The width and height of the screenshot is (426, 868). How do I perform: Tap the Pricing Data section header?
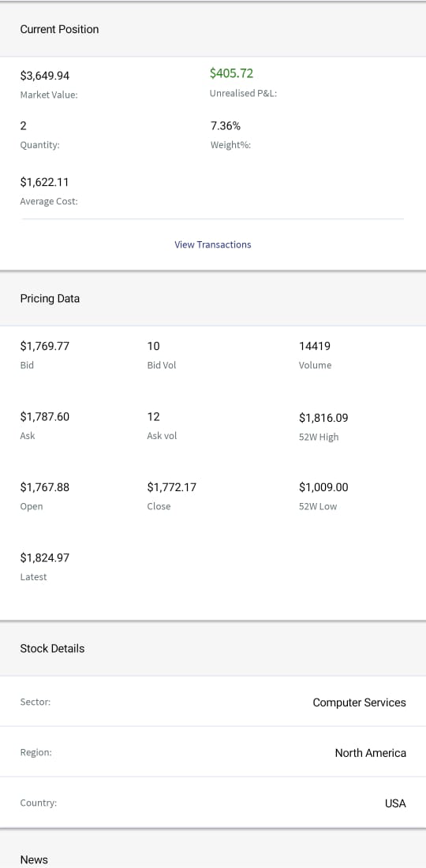pos(213,298)
